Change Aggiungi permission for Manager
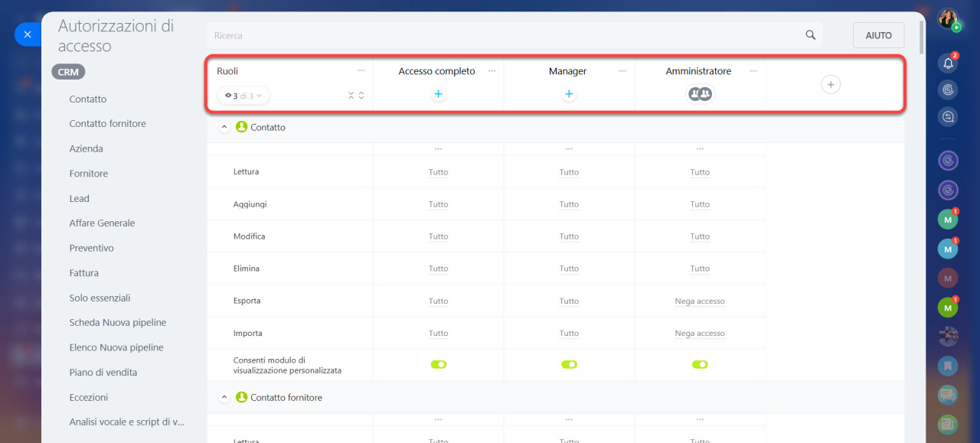Image resolution: width=980 pixels, height=443 pixels. click(569, 204)
